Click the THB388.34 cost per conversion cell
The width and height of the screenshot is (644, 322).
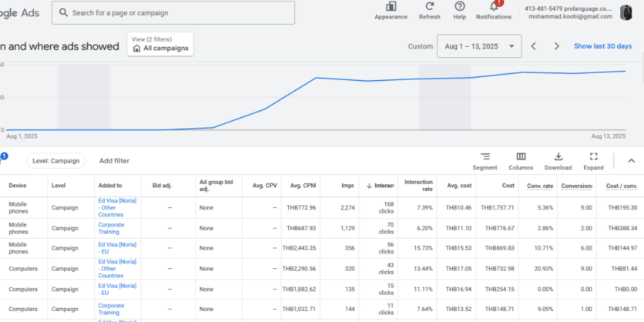pyautogui.click(x=622, y=228)
